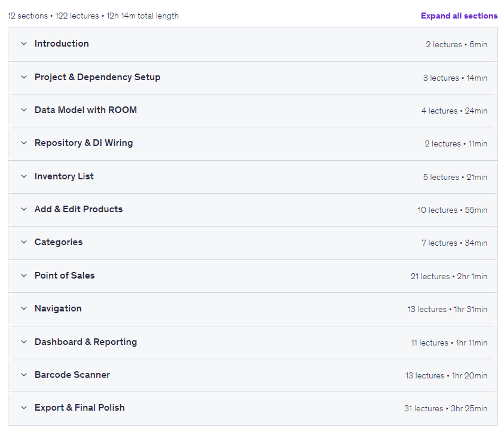
Task: Click the '21 lectures • 2hr 1min' text
Action: (x=449, y=276)
